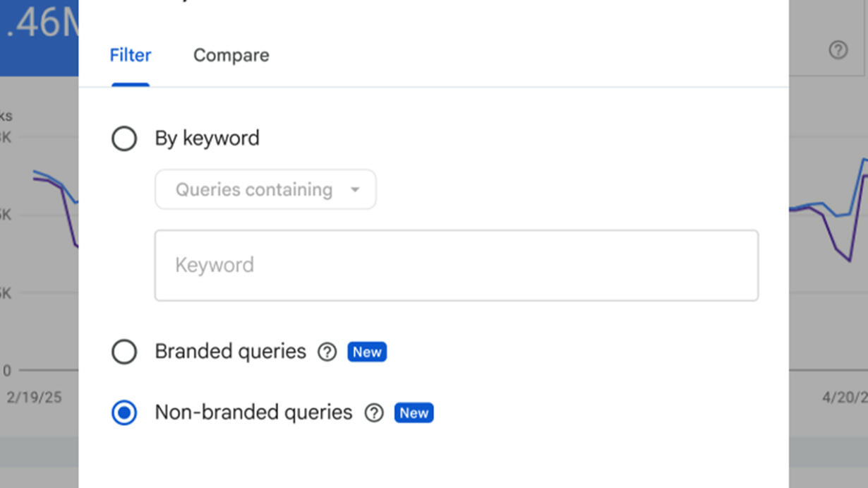Click the 2/19/25 date on chart axis
This screenshot has height=488, width=868.
pos(34,398)
